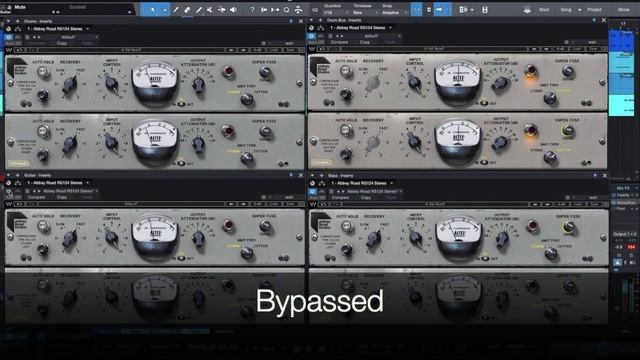Click the gear icon in Drum Bus plugin header
The image size is (640, 360).
click(567, 42)
